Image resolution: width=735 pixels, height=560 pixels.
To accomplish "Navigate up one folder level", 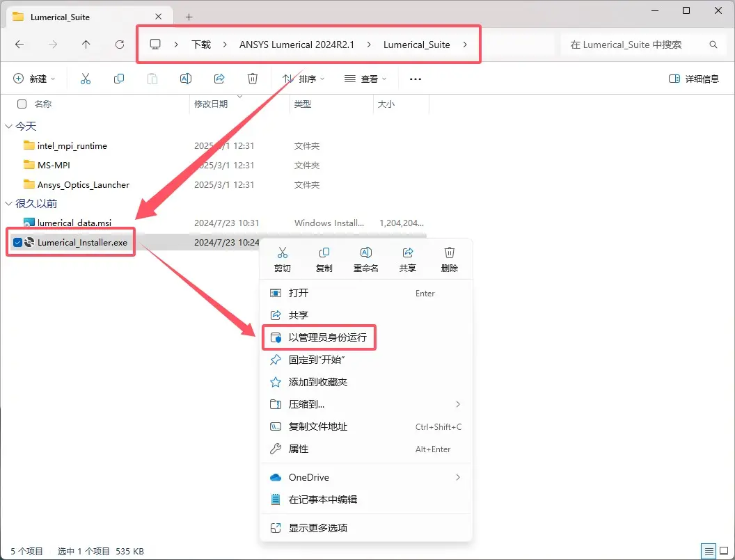I will [x=86, y=45].
